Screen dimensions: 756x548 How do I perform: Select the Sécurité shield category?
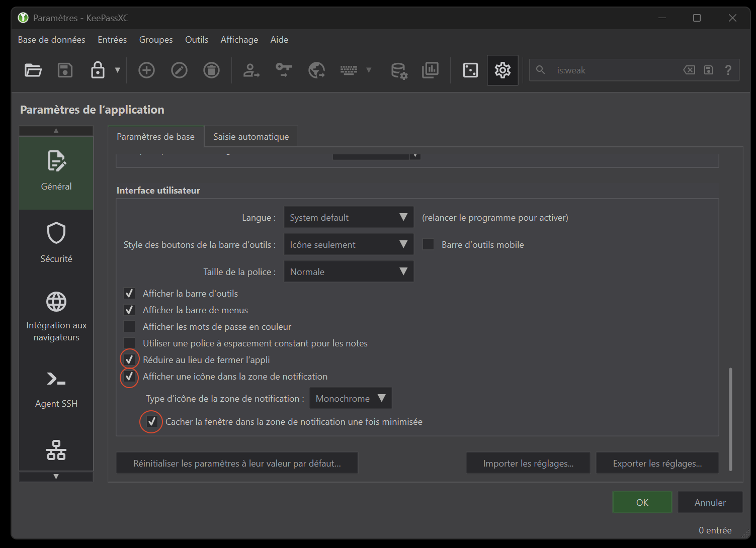(x=56, y=243)
